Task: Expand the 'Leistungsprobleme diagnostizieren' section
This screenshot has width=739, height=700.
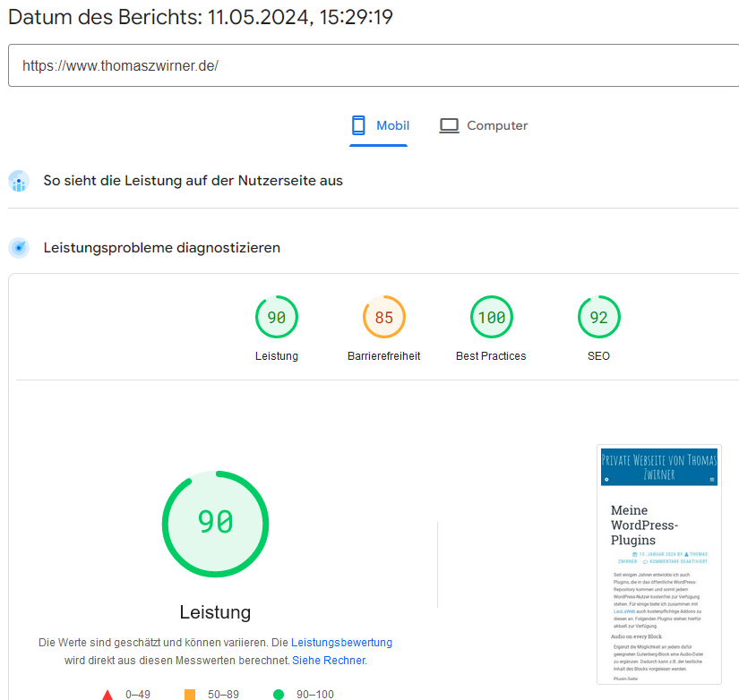Action: (x=162, y=248)
